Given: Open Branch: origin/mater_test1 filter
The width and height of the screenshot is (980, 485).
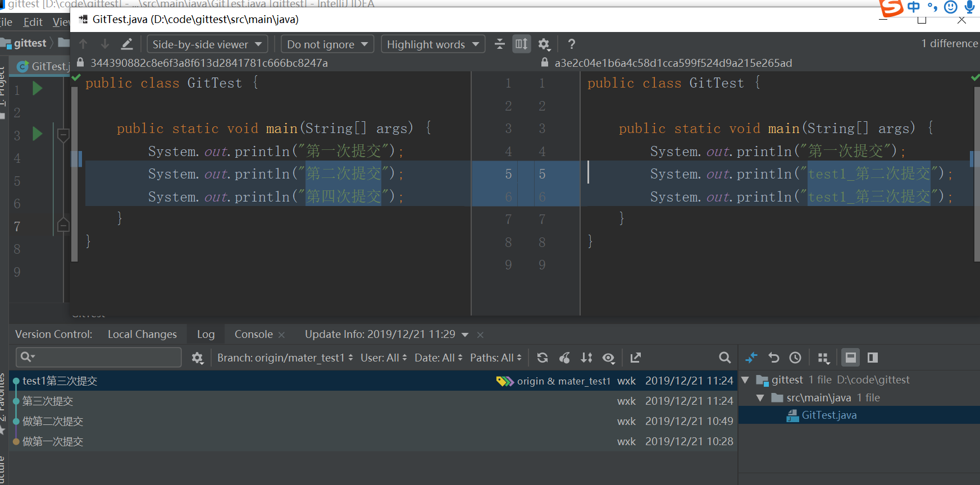Looking at the screenshot, I should coord(285,358).
